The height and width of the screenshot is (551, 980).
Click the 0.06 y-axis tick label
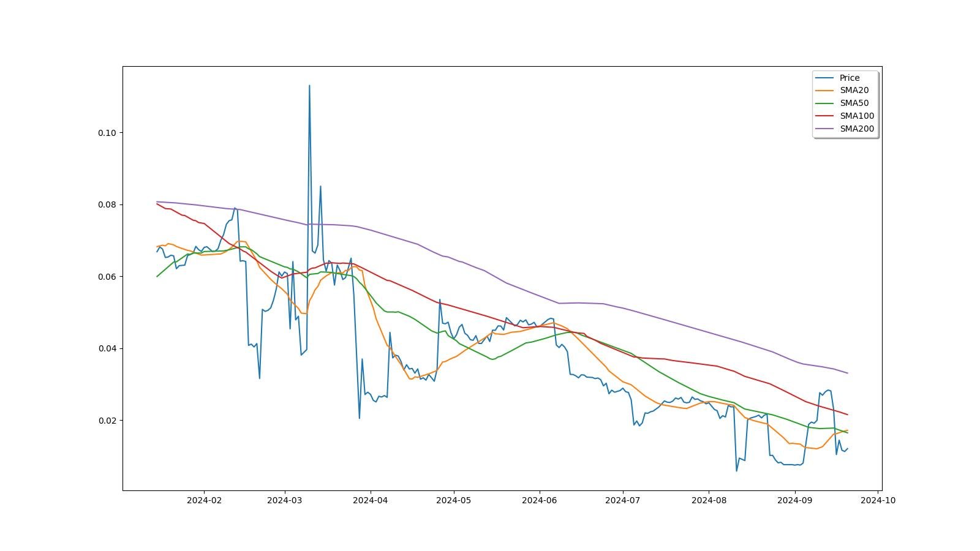(107, 277)
